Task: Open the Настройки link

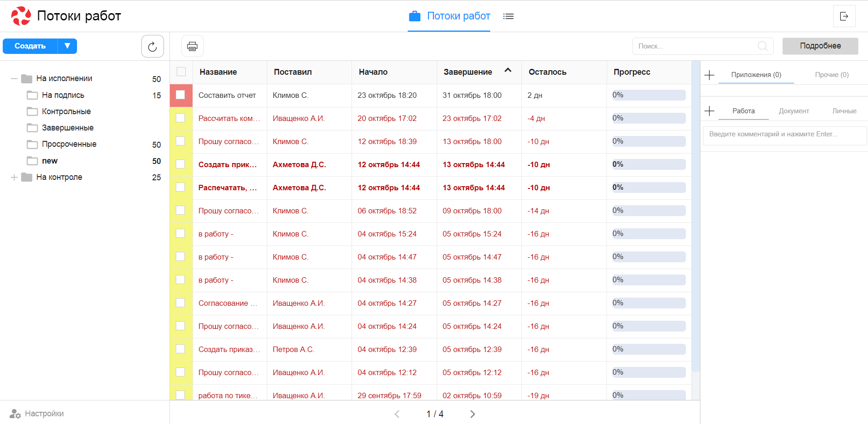Action: point(44,414)
